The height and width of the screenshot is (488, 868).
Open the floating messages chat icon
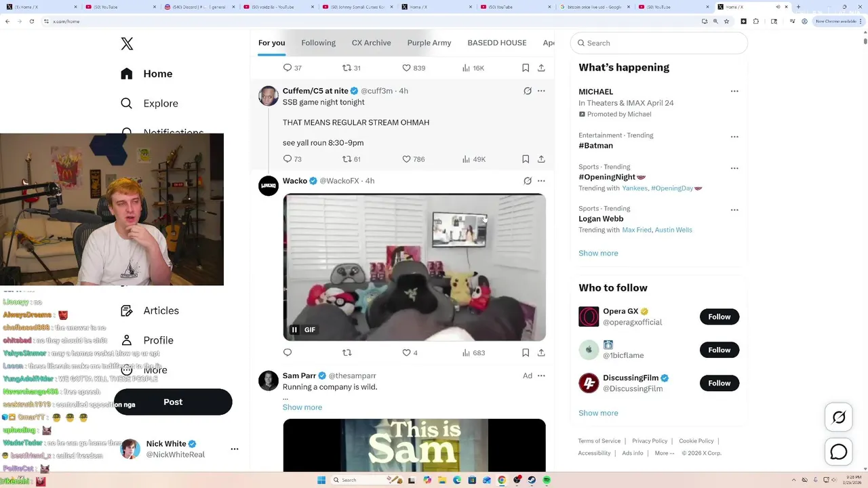(x=839, y=451)
